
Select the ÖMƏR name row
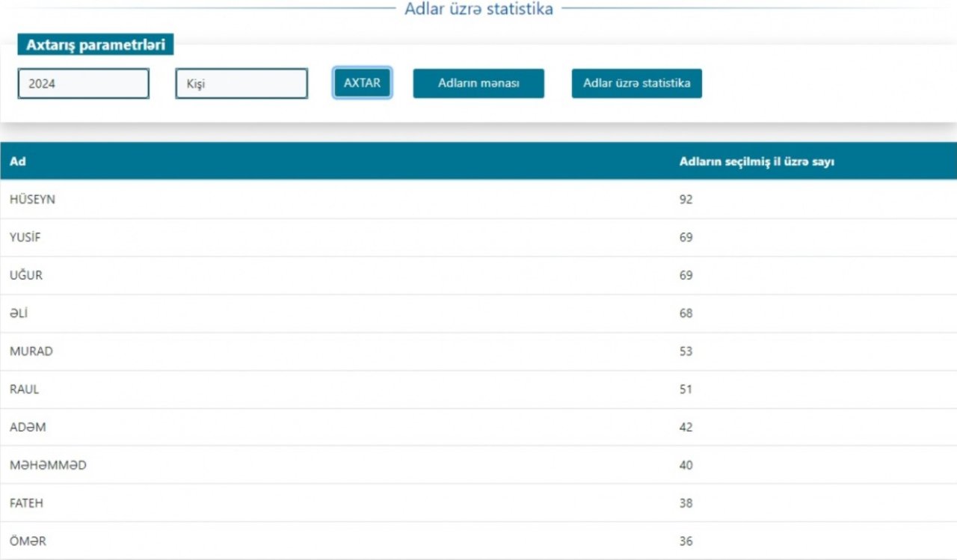pyautogui.click(x=478, y=541)
